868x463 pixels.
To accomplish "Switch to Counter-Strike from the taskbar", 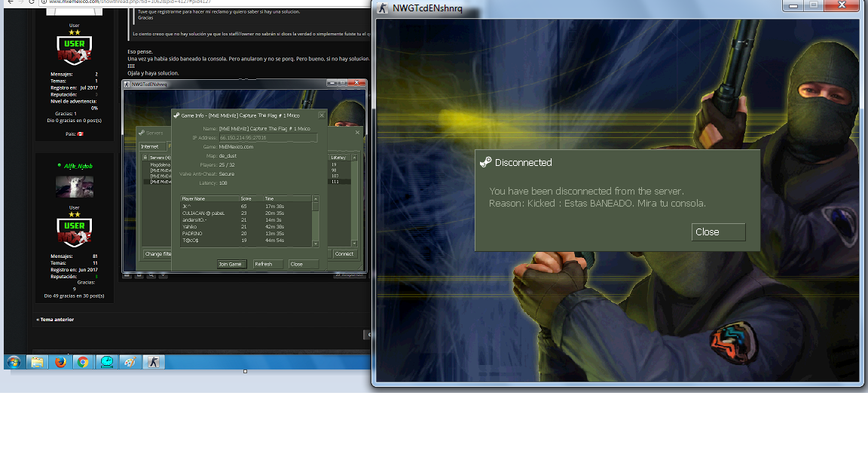I will [x=154, y=362].
